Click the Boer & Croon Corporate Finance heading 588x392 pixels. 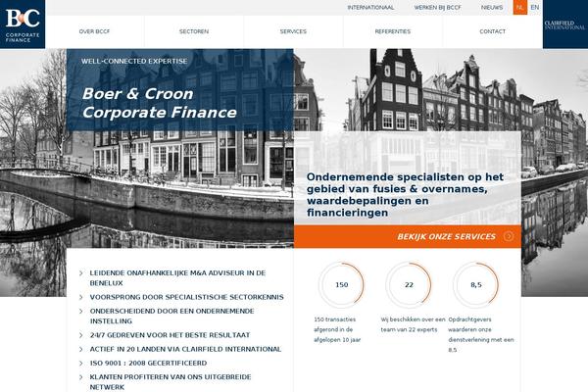(160, 103)
